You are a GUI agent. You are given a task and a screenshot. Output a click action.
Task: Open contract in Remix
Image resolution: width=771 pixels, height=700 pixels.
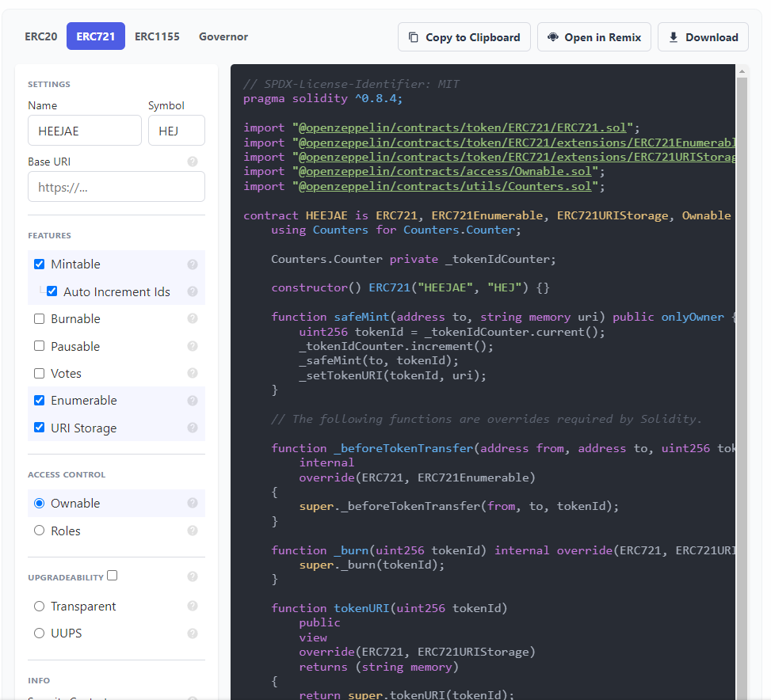coord(594,37)
